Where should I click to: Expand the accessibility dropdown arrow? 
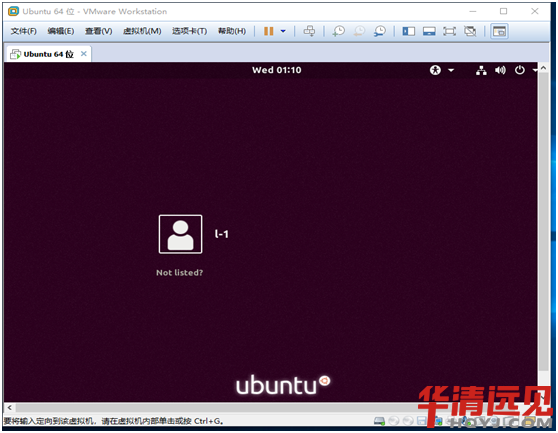click(451, 70)
